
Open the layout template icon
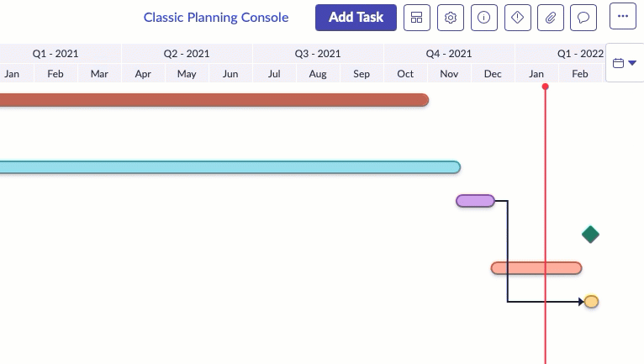click(417, 18)
